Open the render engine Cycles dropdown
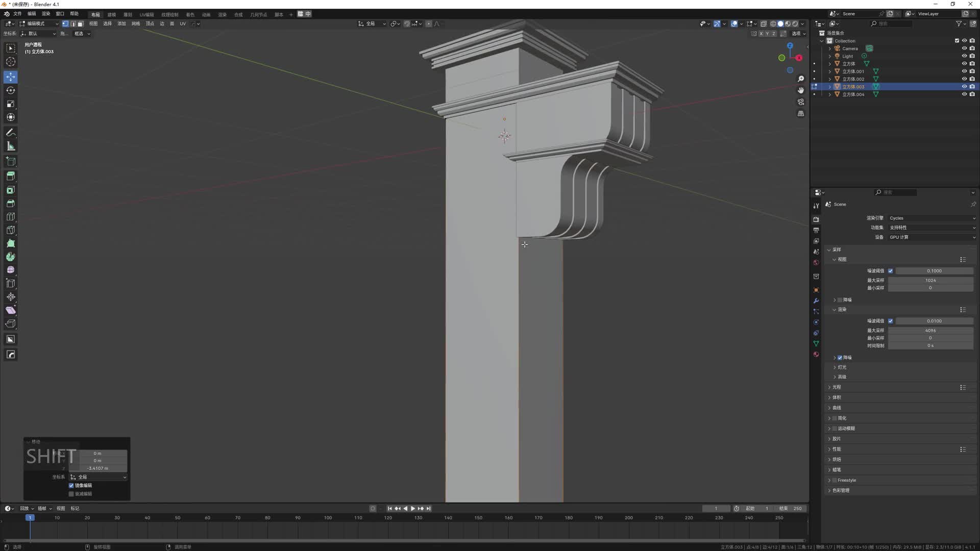 932,218
